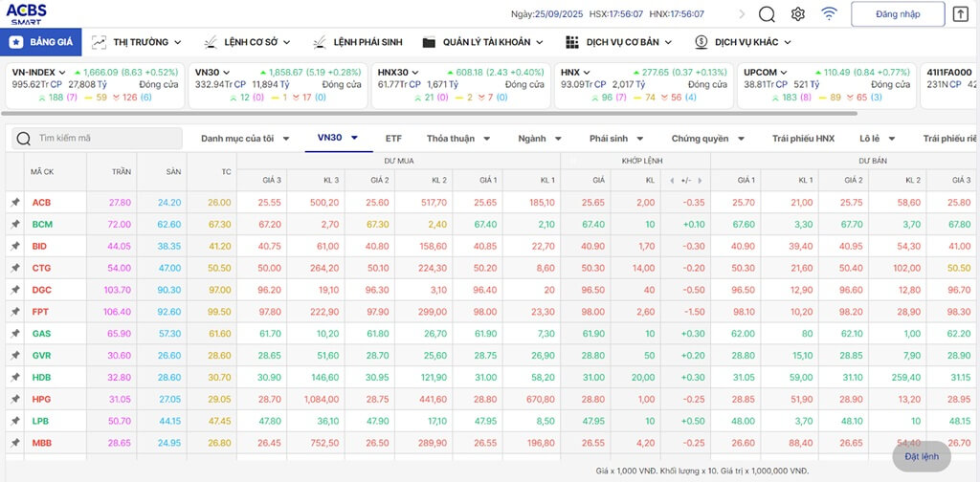Image resolution: width=980 pixels, height=482 pixels.
Task: Toggle the pin for FPT row
Action: pyautogui.click(x=14, y=312)
